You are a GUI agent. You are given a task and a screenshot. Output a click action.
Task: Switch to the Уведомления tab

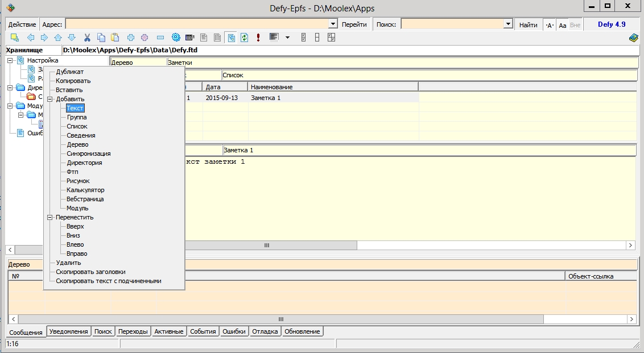[68, 331]
